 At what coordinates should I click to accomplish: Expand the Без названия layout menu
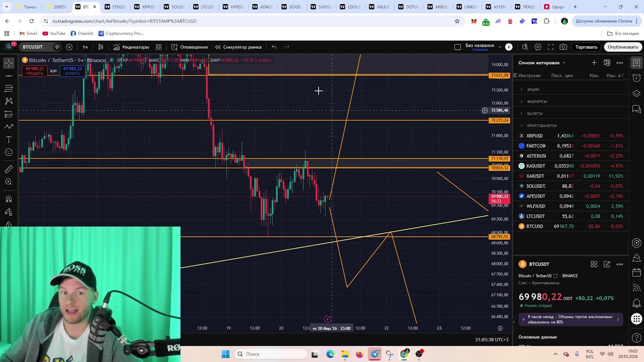pos(500,47)
